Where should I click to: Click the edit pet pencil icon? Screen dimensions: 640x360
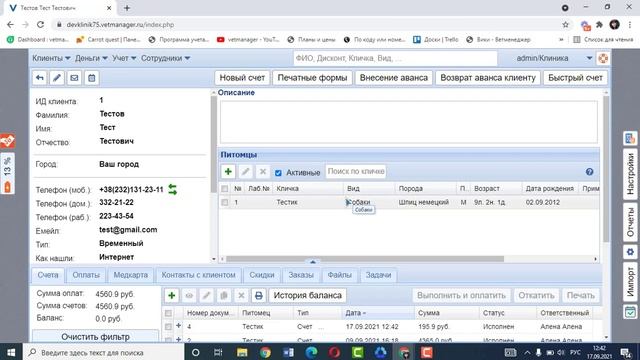point(245,172)
